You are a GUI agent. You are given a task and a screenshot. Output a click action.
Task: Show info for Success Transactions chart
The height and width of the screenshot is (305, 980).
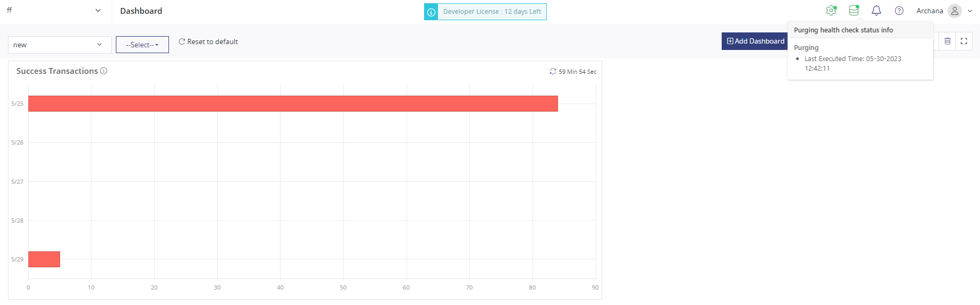104,71
